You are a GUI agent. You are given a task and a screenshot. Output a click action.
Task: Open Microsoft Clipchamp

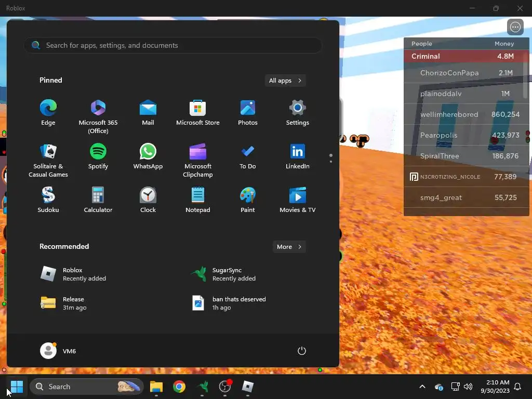[x=198, y=160]
